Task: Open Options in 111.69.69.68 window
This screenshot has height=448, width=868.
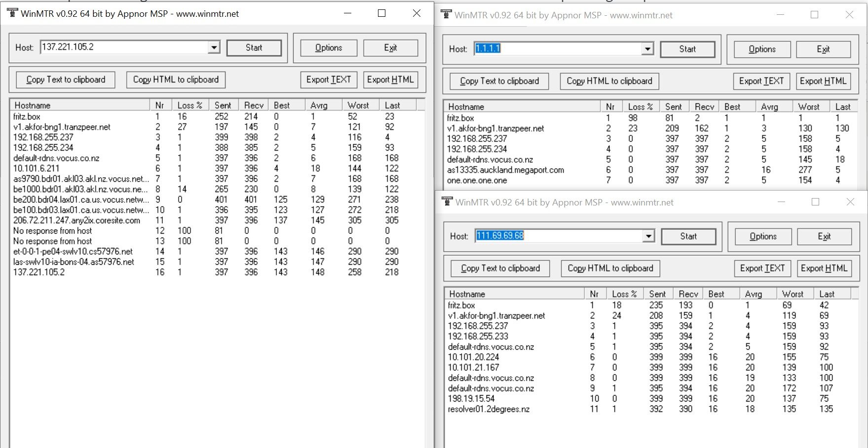Action: [x=763, y=237]
